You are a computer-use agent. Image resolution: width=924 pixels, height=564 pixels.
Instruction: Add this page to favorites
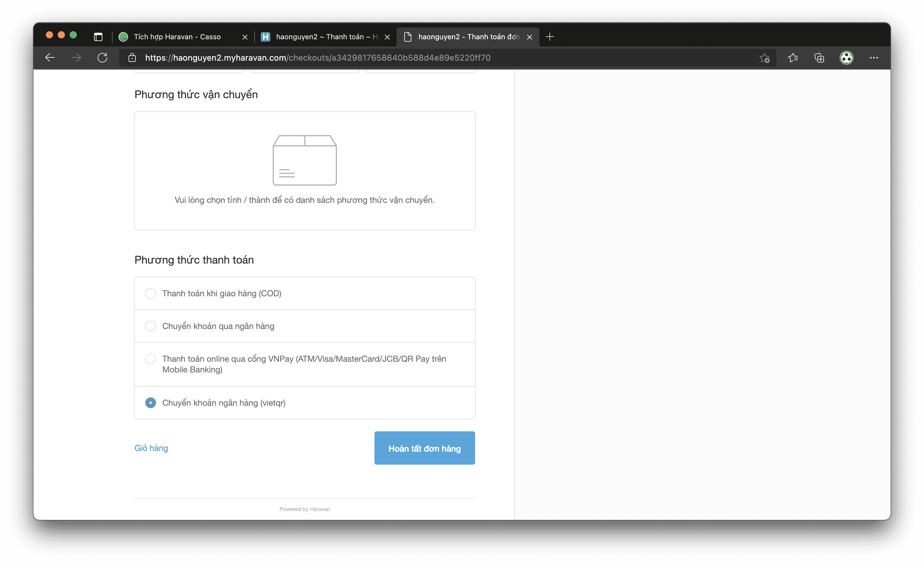[x=765, y=58]
